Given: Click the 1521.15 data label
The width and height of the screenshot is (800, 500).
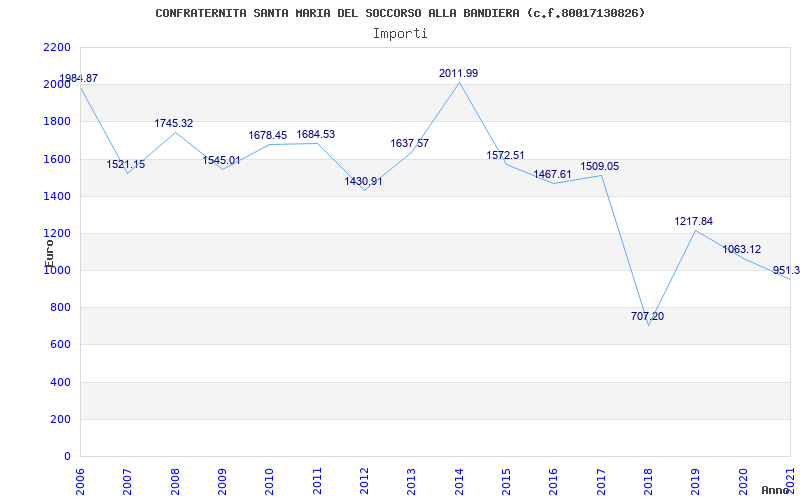Looking at the screenshot, I should point(126,164).
